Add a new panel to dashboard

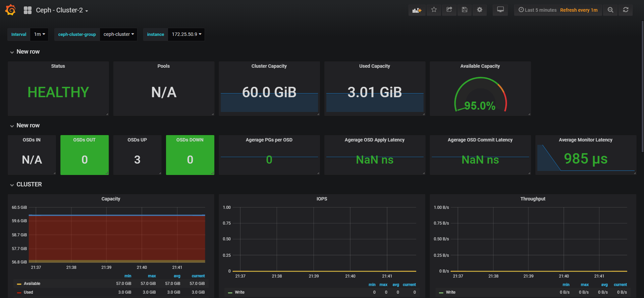(417, 10)
